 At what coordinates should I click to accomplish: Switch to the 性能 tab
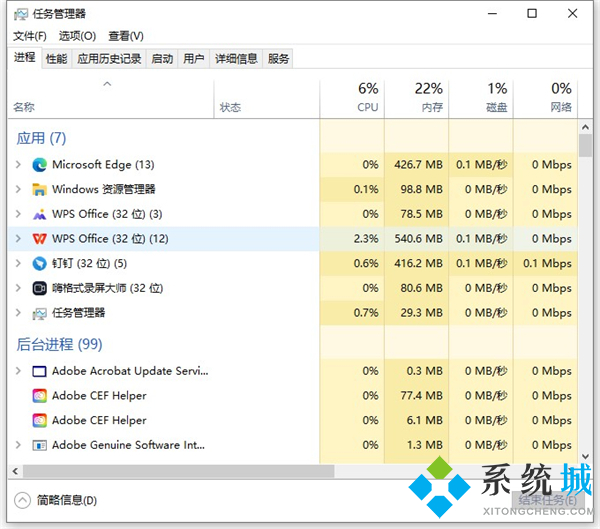point(57,59)
